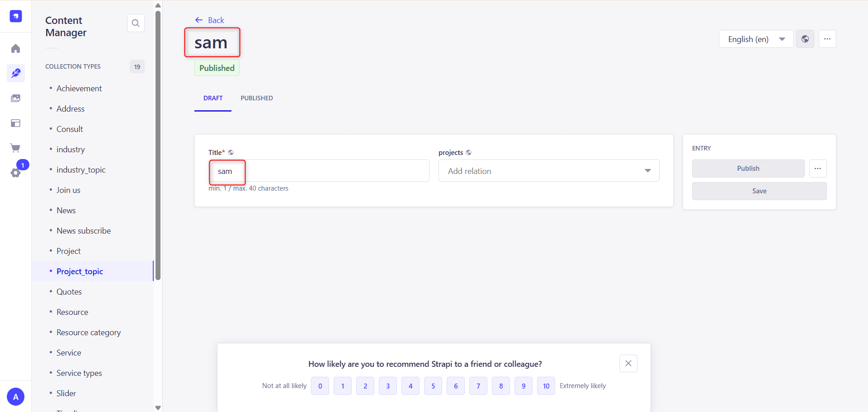Open Settings gear icon with notification
The image size is (868, 412).
pyautogui.click(x=16, y=173)
